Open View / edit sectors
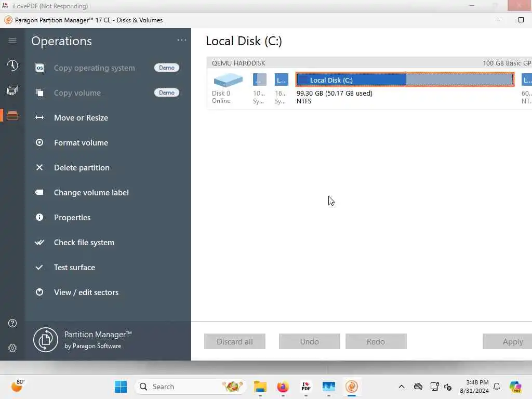Screen dimensions: 532x399 click(86, 292)
